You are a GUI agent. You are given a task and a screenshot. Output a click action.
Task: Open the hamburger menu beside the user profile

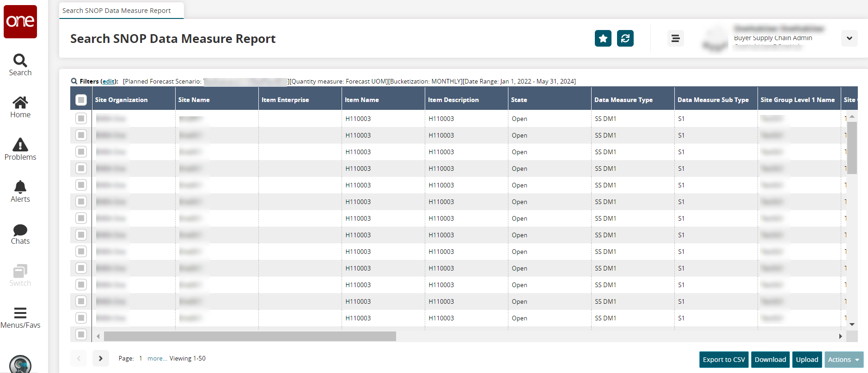(675, 38)
